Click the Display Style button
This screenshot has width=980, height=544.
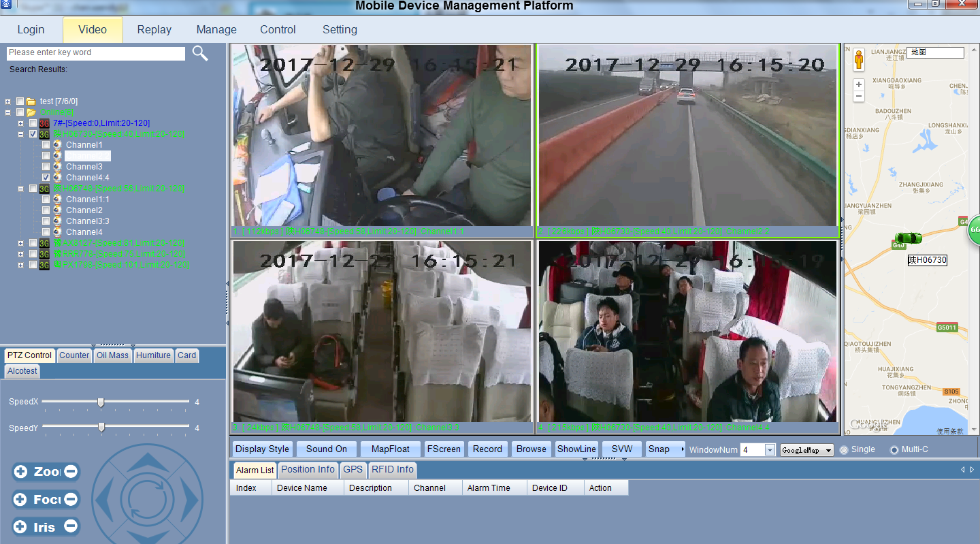click(263, 449)
